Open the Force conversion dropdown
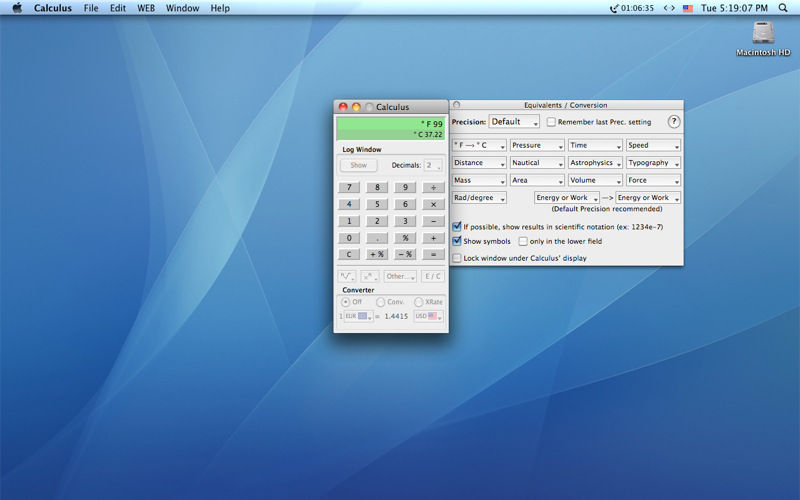Viewport: 800px width, 500px height. [653, 180]
